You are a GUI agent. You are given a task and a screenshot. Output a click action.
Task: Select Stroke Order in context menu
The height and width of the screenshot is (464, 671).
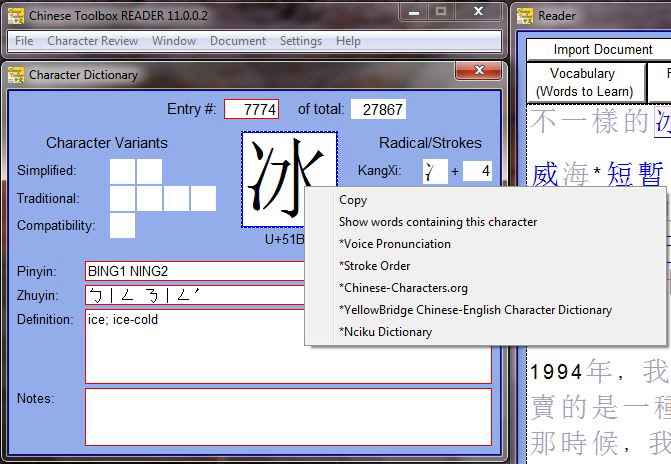(x=485, y=266)
